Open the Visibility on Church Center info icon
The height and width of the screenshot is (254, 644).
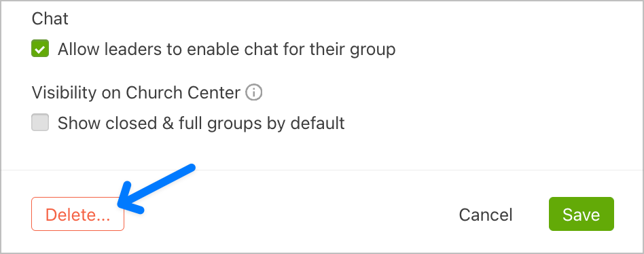(x=253, y=93)
